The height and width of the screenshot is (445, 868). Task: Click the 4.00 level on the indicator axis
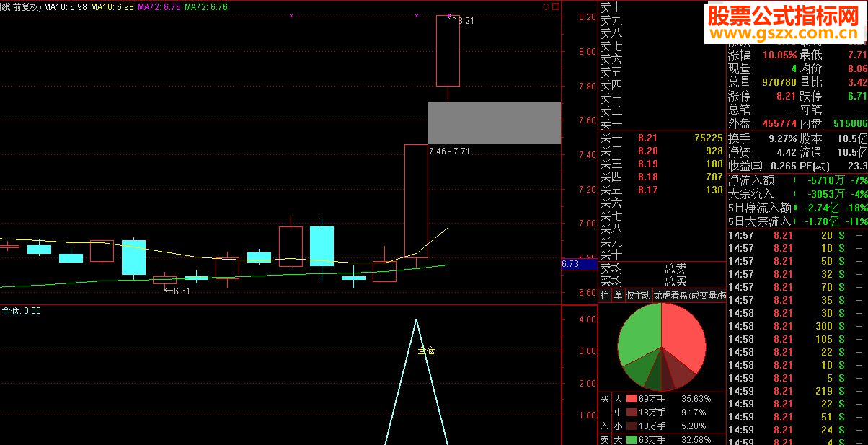tap(587, 319)
